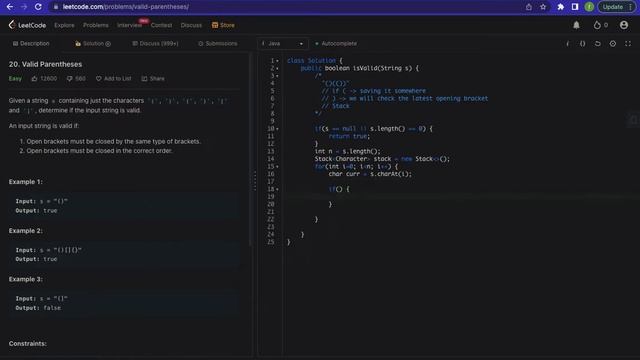
Task: Dislike the problem with thumbs down 560
Action: click(76, 78)
